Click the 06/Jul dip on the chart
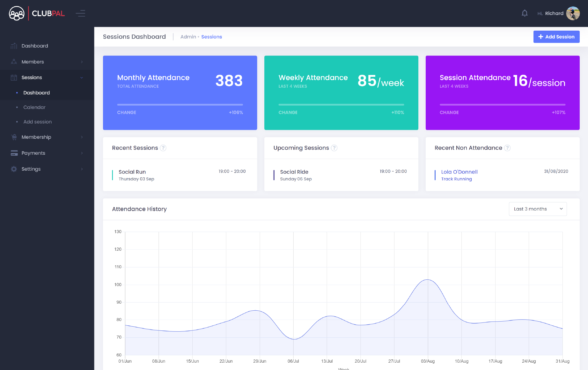This screenshot has height=370, width=588. [294, 339]
